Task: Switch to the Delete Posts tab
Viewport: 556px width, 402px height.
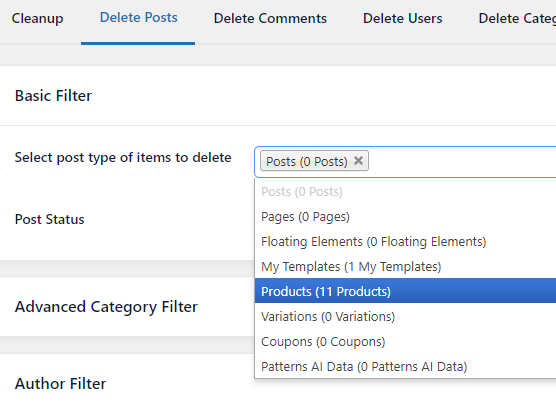Action: click(x=138, y=18)
